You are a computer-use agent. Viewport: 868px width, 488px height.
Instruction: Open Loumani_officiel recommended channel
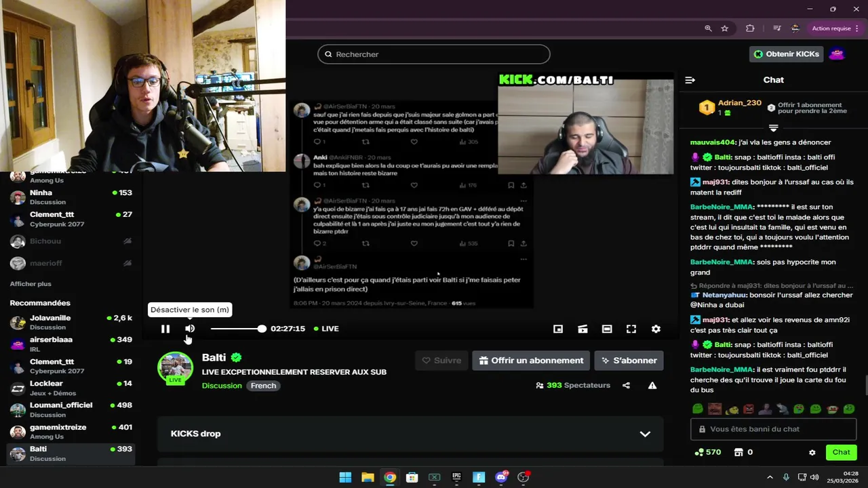[71, 409]
